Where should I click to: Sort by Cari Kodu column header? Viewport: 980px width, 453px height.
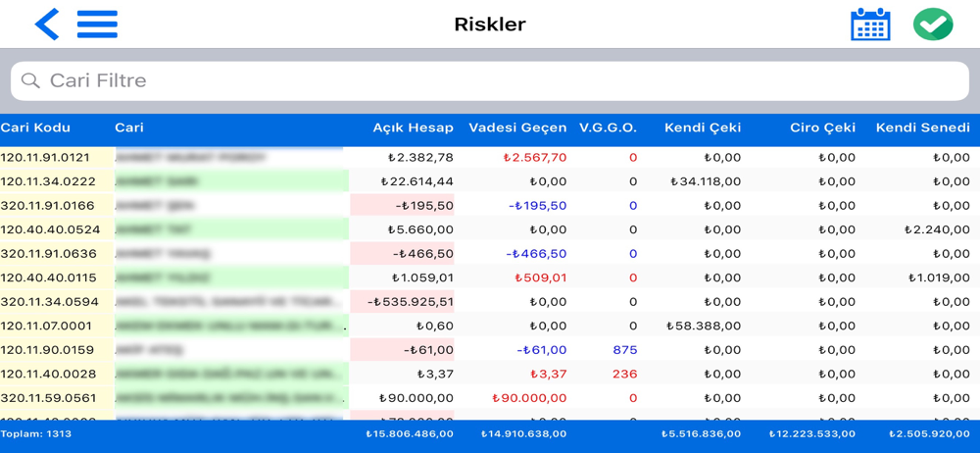click(36, 127)
